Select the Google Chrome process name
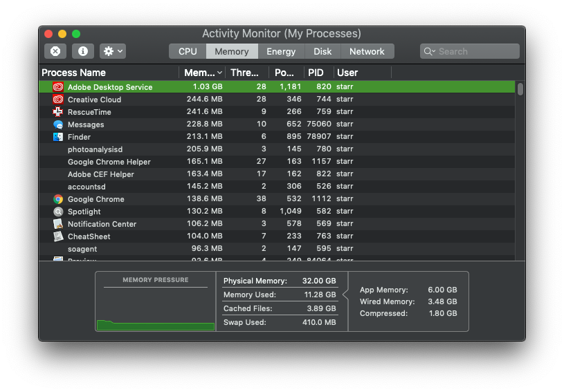The image size is (564, 392). coord(96,199)
